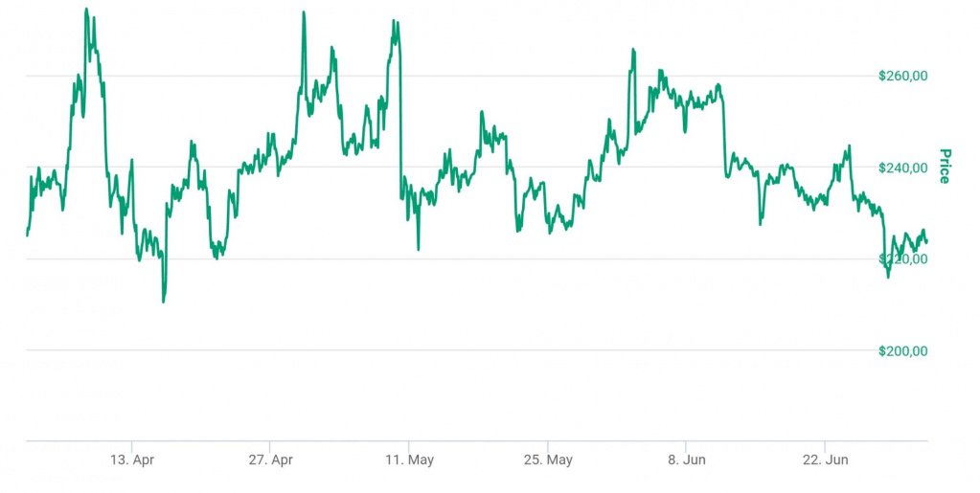This screenshot has width=980, height=493.
Task: Select the "$200,00" y-axis label
Action: (902, 351)
